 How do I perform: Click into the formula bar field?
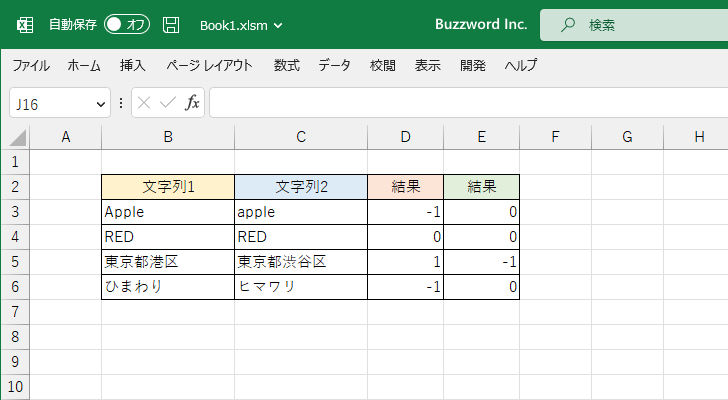pos(468,103)
